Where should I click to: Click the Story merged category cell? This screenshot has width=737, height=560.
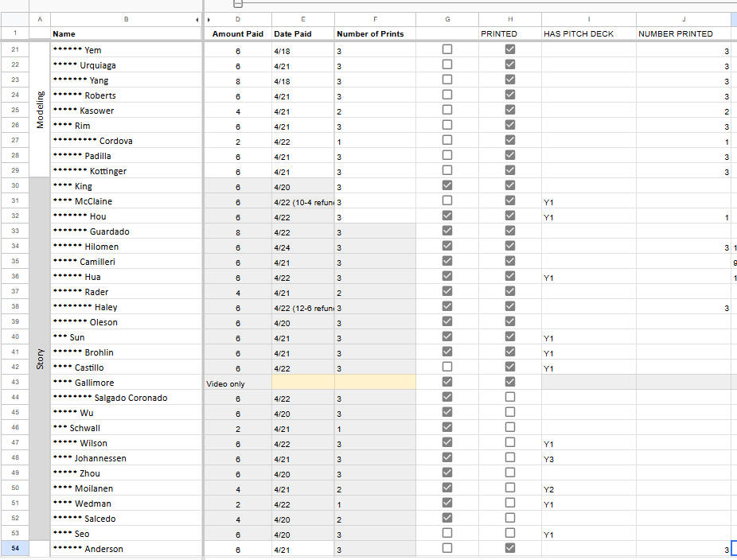pyautogui.click(x=40, y=360)
